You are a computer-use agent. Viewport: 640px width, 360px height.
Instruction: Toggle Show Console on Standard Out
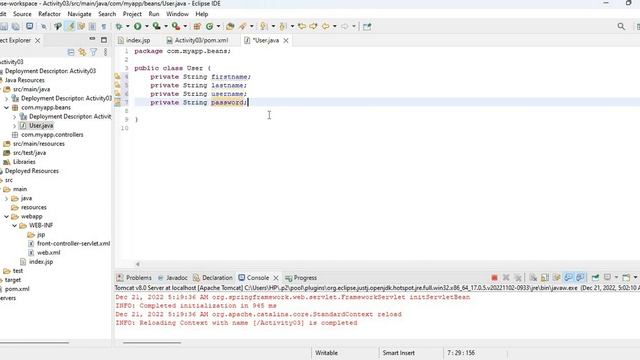[568, 278]
